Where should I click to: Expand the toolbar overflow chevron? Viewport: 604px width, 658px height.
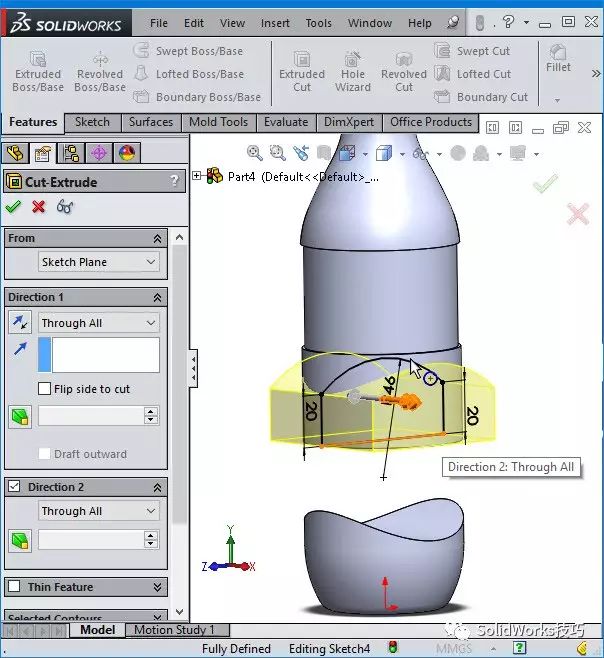click(x=596, y=74)
